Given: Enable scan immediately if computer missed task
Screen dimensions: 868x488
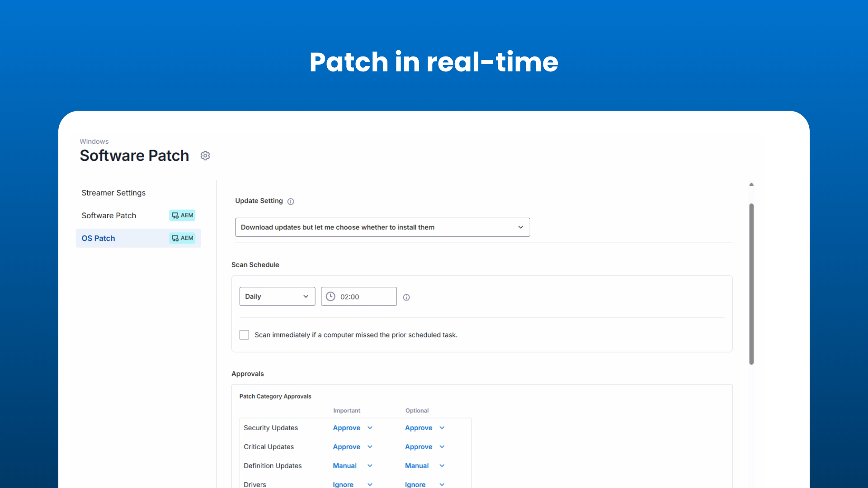Looking at the screenshot, I should (244, 334).
